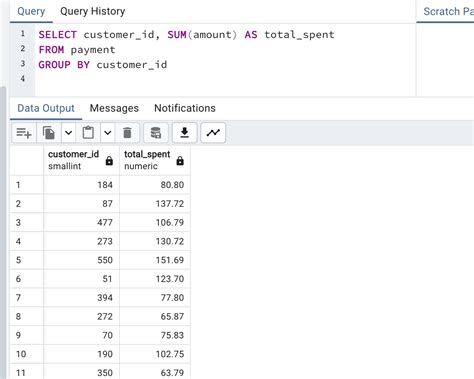Click cell with customer_id 550
The image size is (474, 379).
coord(81,260)
